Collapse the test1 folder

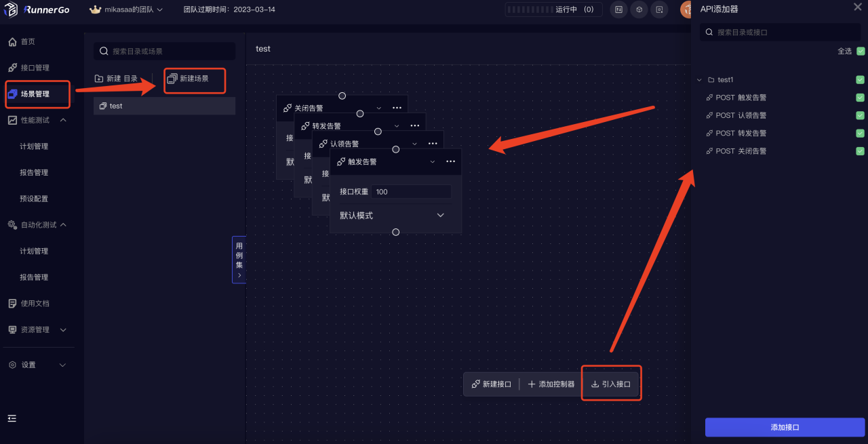pos(699,80)
